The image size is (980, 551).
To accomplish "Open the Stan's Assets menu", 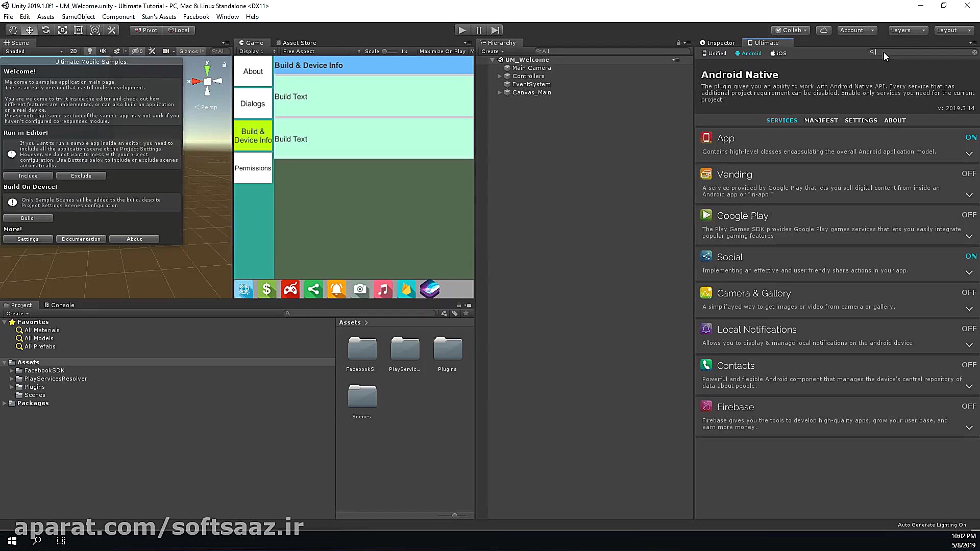I will (159, 17).
